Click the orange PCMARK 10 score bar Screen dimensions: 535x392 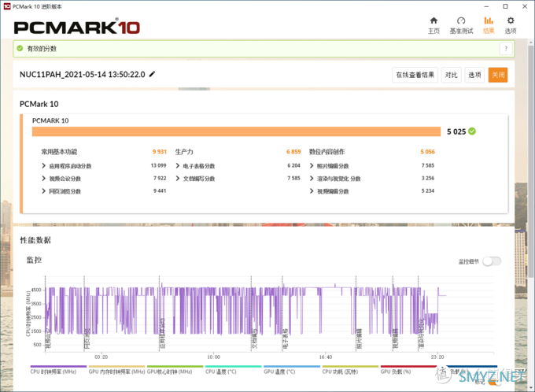[x=236, y=131]
